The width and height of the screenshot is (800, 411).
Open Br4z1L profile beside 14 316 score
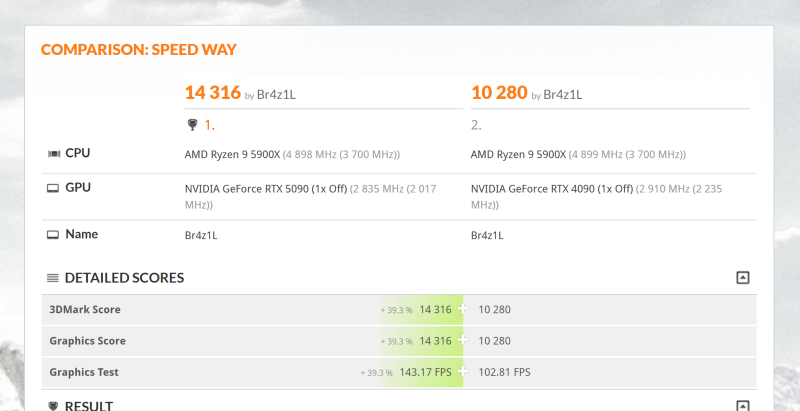coord(276,95)
